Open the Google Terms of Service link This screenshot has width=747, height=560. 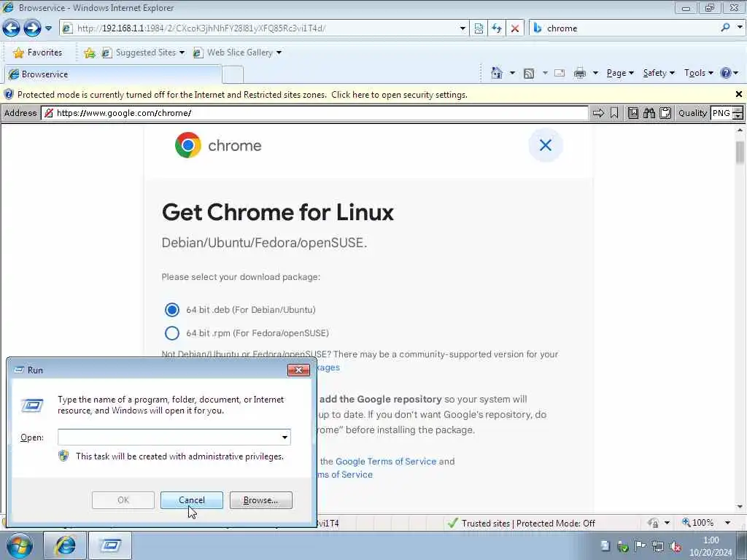tap(386, 461)
